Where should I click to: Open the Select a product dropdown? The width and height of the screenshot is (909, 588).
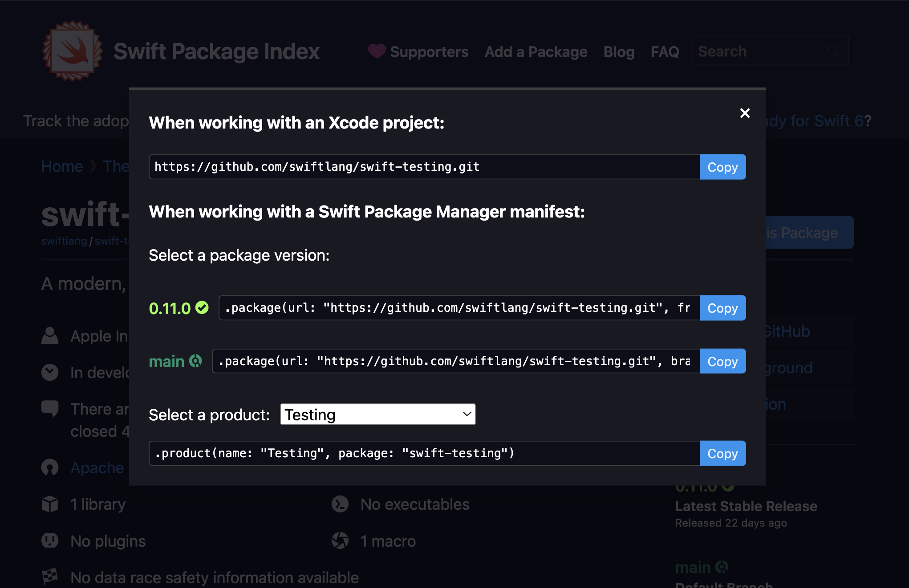[377, 415]
